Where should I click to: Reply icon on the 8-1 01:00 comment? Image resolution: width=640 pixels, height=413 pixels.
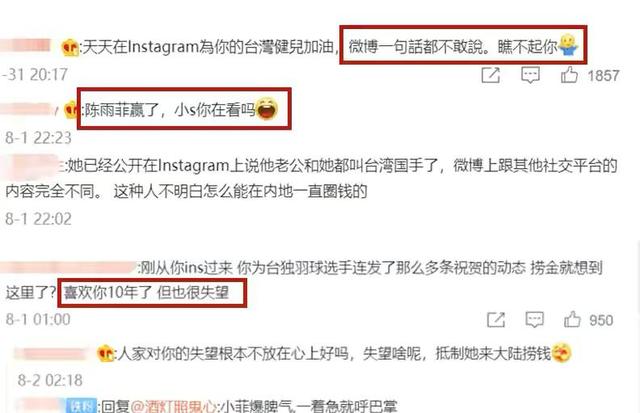(x=534, y=320)
